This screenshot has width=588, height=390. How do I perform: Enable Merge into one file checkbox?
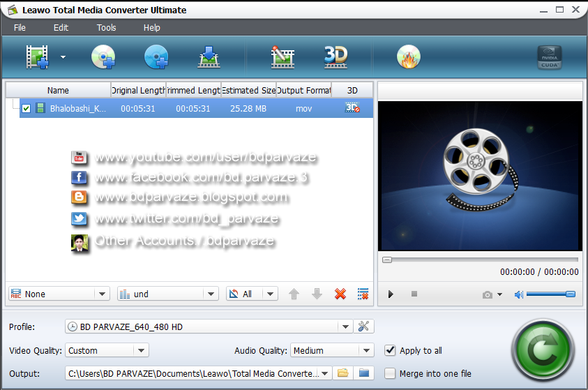coord(390,373)
